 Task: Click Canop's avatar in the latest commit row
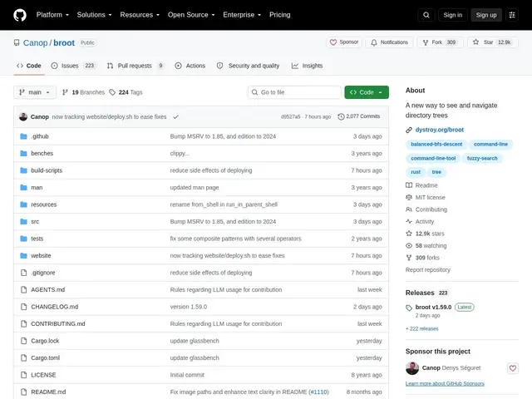point(23,116)
